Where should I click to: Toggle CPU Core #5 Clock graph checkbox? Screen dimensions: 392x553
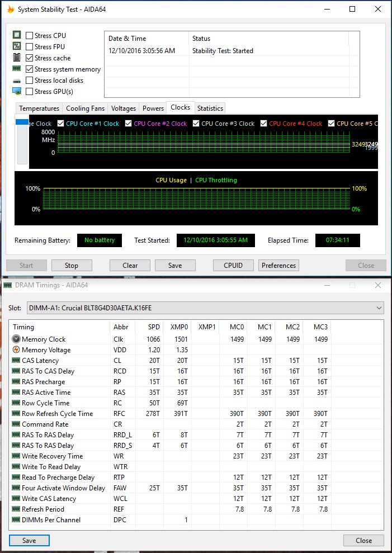(331, 124)
